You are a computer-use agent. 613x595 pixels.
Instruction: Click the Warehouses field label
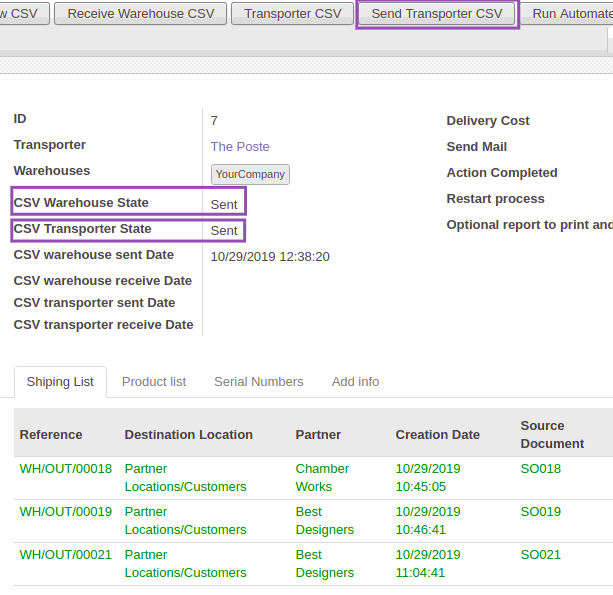coord(52,171)
